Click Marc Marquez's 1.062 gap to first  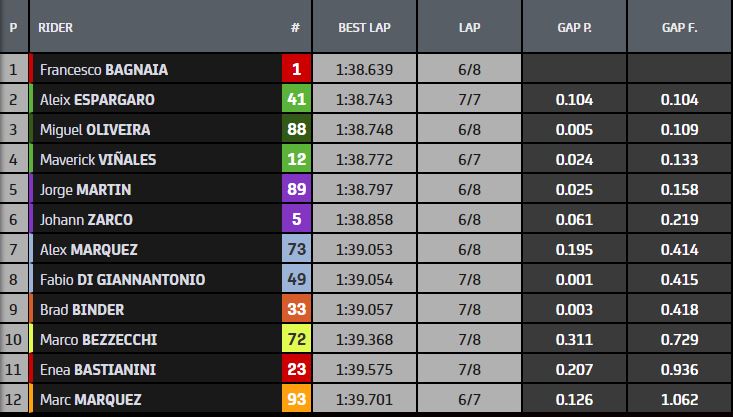(x=680, y=400)
